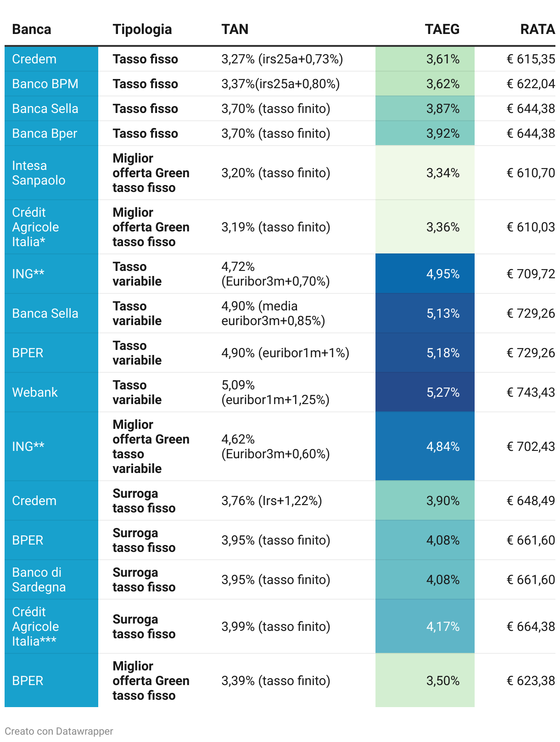
Task: Click the 3,76% (Irs+1,22%) TAN cell
Action: pyautogui.click(x=272, y=501)
